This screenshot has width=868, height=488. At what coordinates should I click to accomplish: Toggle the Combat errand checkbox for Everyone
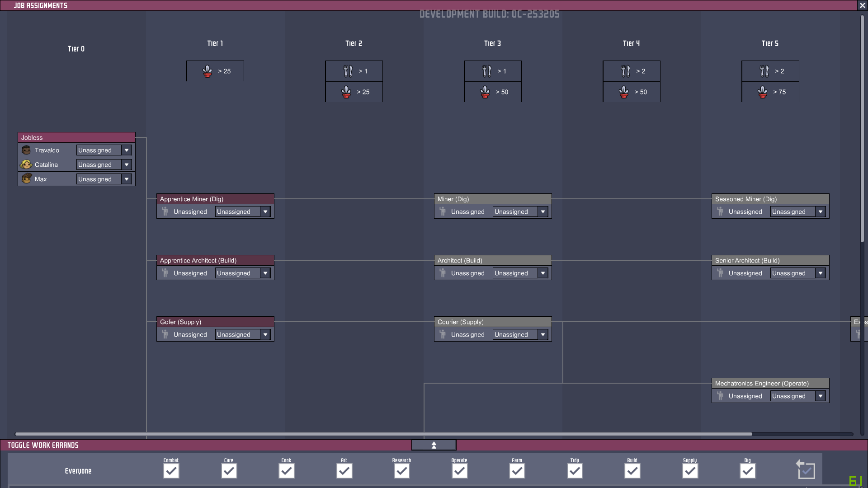(x=171, y=471)
